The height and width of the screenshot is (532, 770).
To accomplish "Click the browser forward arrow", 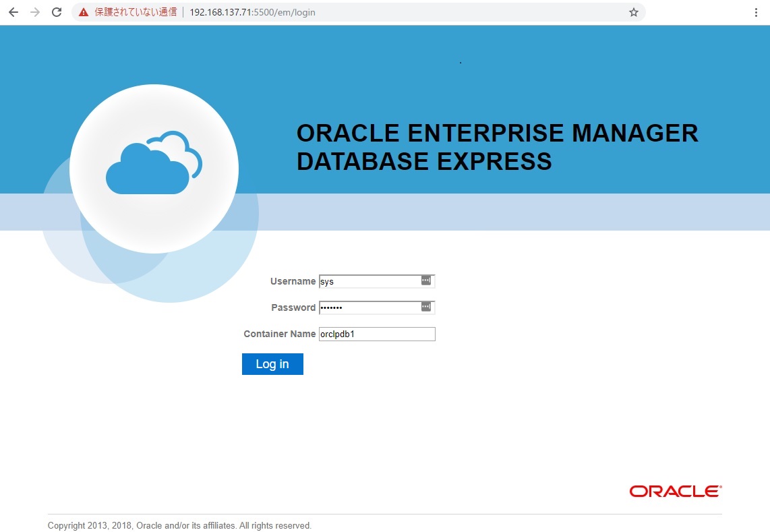I will tap(35, 11).
